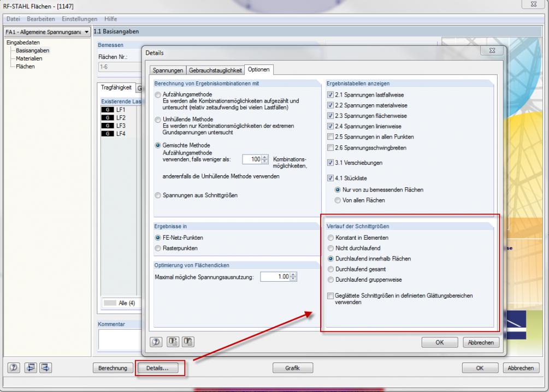Image resolution: width=549 pixels, height=392 pixels.
Task: Click Abbrechen in the Details dialog
Action: tap(481, 342)
